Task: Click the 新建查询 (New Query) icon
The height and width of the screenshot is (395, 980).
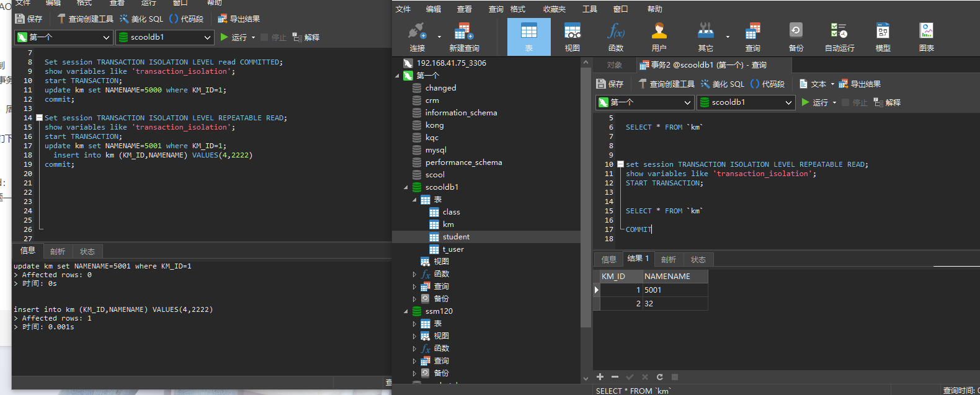Action: point(464,37)
